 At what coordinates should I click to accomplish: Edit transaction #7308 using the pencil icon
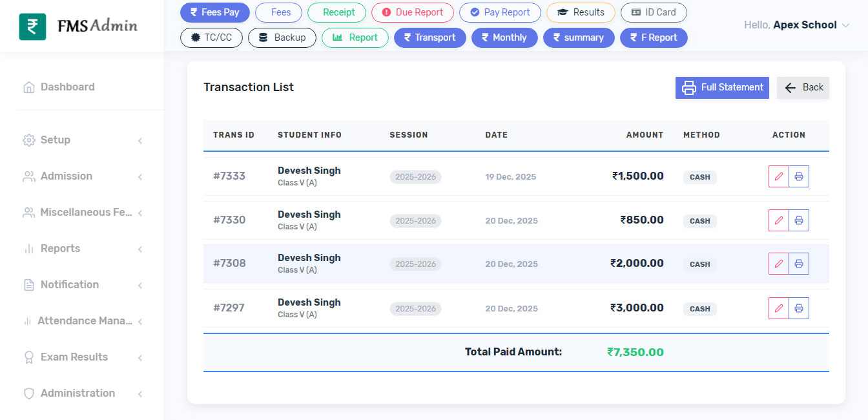click(x=778, y=264)
